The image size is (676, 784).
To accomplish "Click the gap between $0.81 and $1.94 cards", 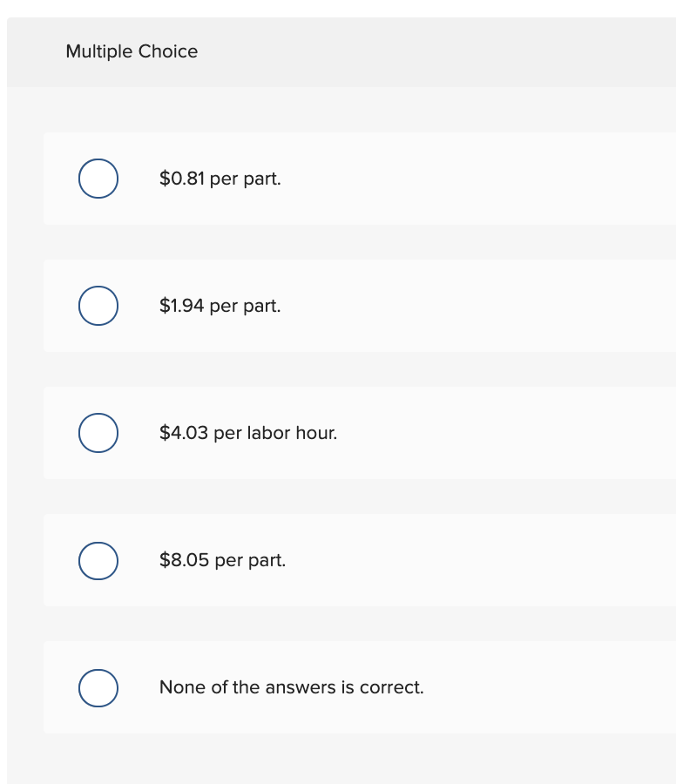I will [348, 242].
